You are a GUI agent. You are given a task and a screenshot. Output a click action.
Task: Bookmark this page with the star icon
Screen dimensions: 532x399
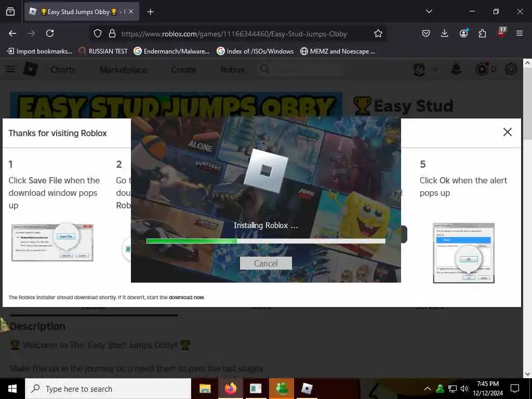click(378, 34)
